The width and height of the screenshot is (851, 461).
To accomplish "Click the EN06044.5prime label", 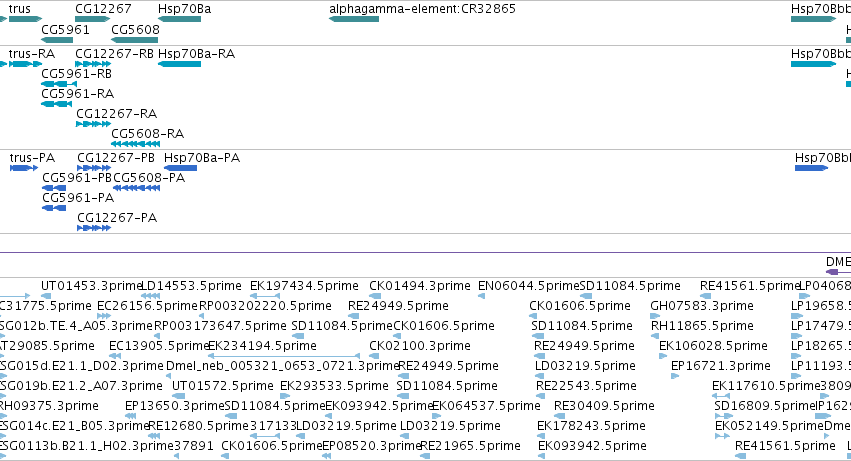I will [529, 286].
